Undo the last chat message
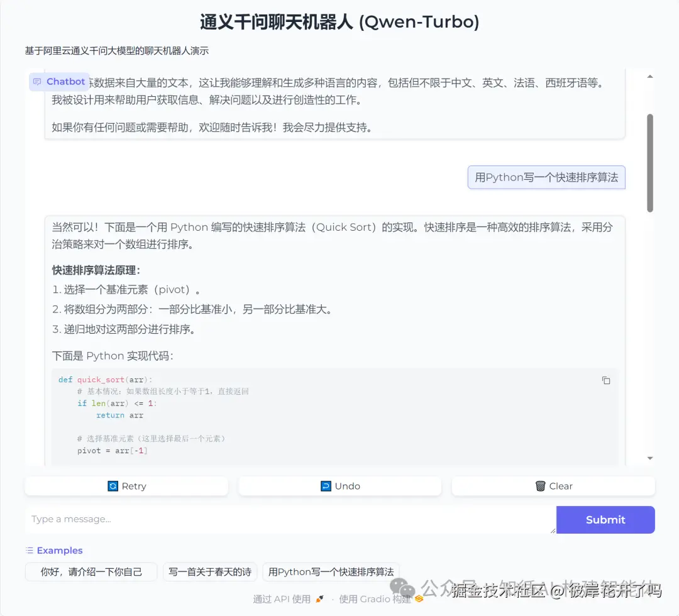The image size is (679, 616). [340, 486]
